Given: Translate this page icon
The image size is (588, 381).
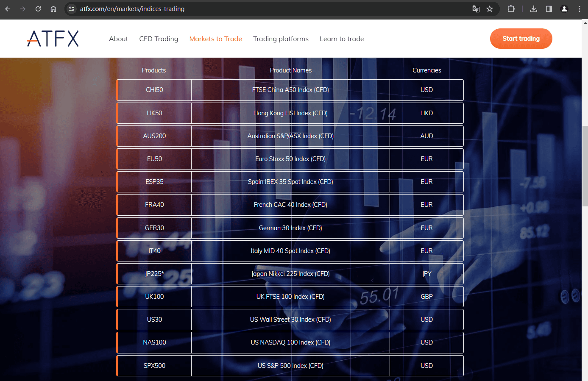Looking at the screenshot, I should 476,9.
